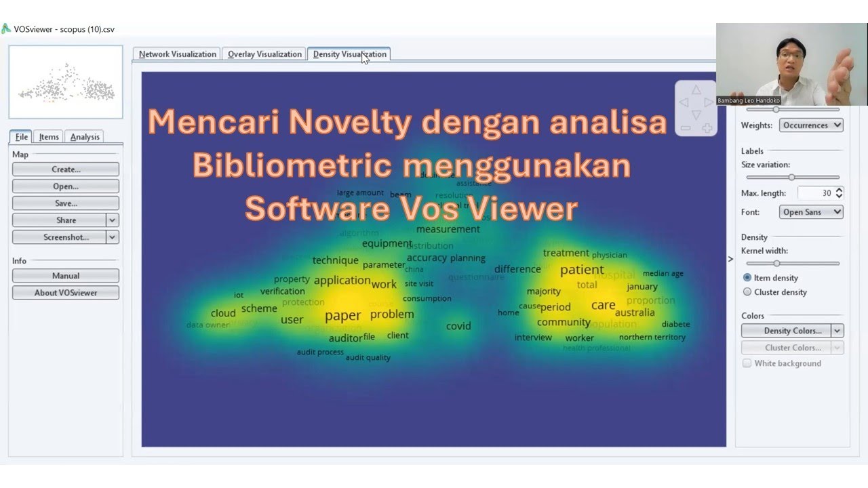Click the 'treatment' term on the map

click(566, 253)
